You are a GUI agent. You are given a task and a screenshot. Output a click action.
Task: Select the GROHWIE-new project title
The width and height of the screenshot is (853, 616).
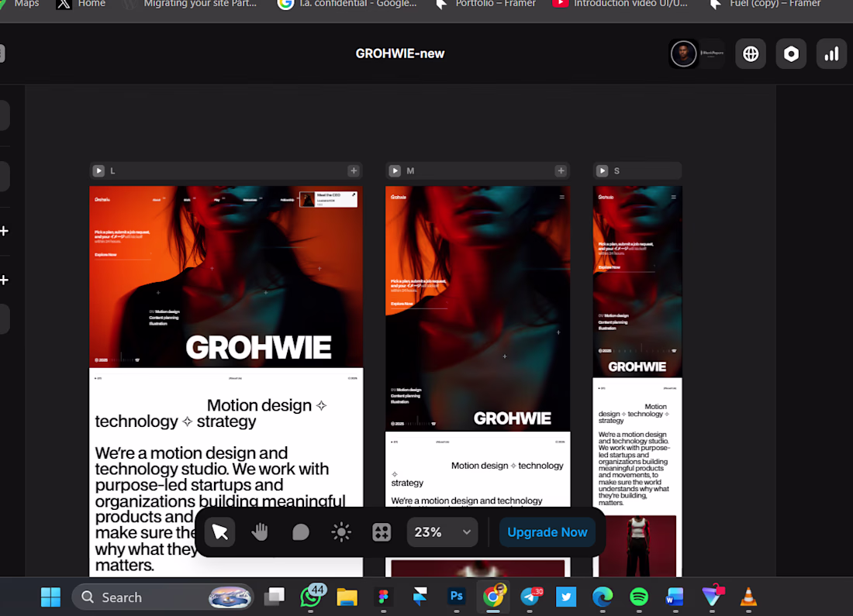[400, 53]
